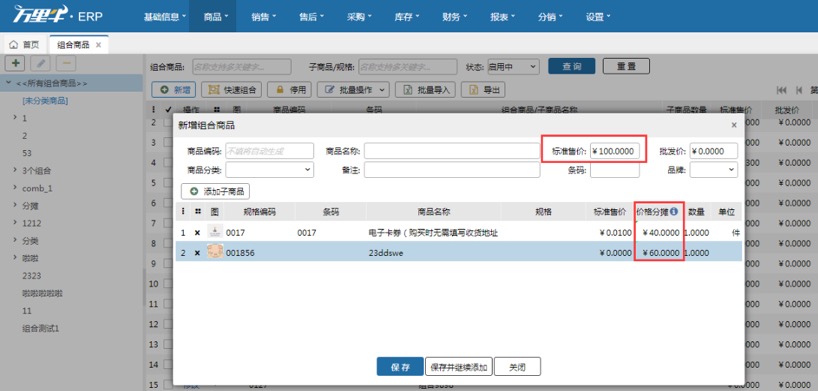Click the 导出 export button

483,90
